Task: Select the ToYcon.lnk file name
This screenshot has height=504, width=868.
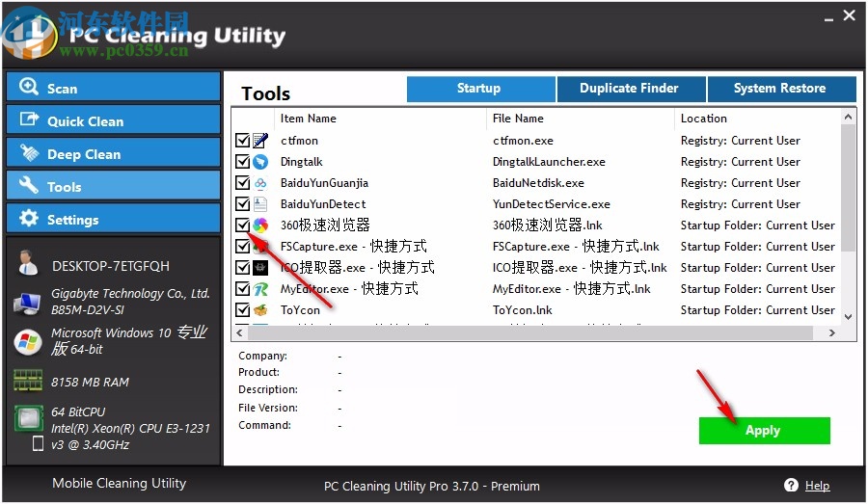Action: [x=522, y=309]
